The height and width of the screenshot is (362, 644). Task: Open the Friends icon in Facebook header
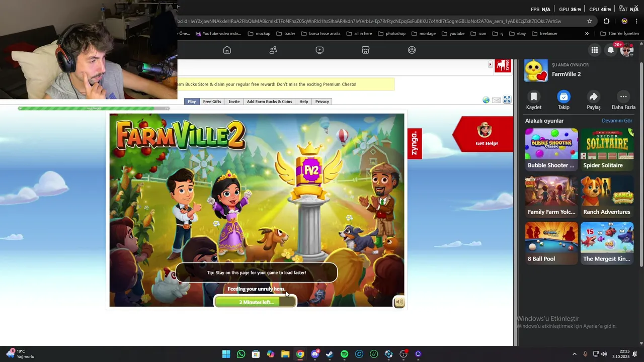pos(273,50)
